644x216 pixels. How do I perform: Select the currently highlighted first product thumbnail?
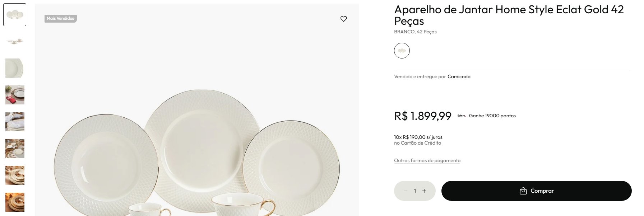pyautogui.click(x=15, y=15)
